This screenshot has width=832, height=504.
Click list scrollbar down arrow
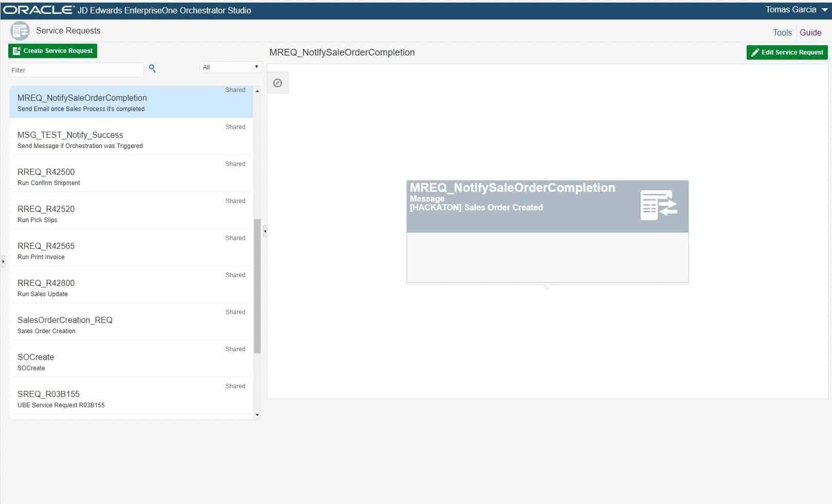257,415
